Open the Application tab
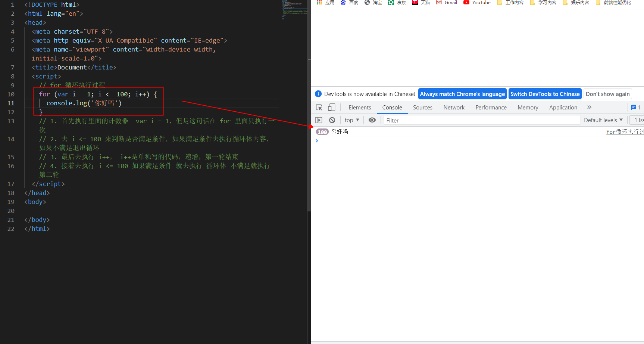This screenshot has width=644, height=344. (x=563, y=108)
